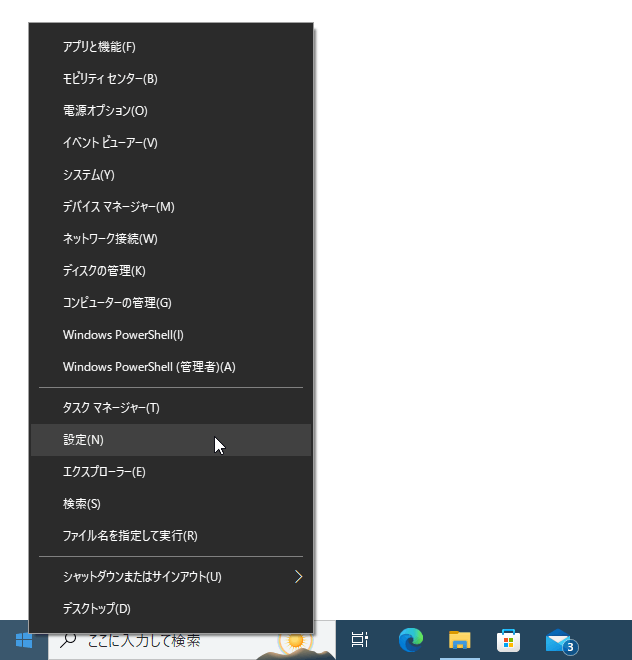Screen dimensions: 632x660
Task: Choose 検索(S) from the menu
Action: coord(171,503)
